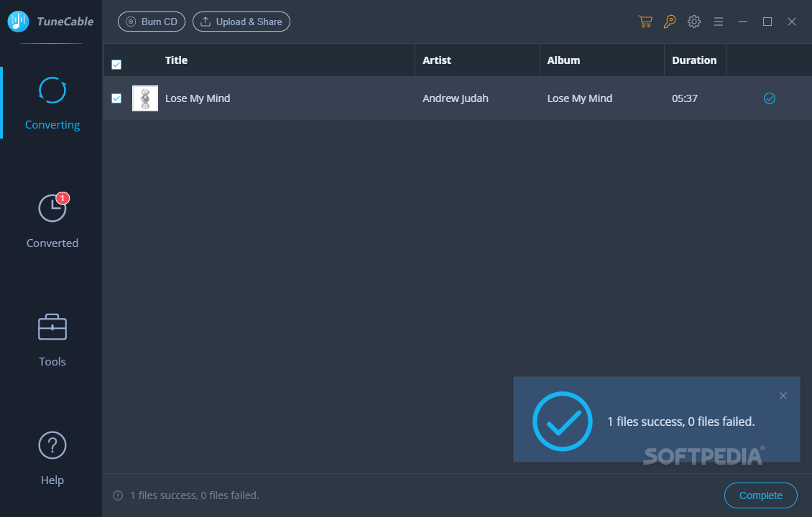
Task: Click the Title column header
Action: [x=176, y=60]
